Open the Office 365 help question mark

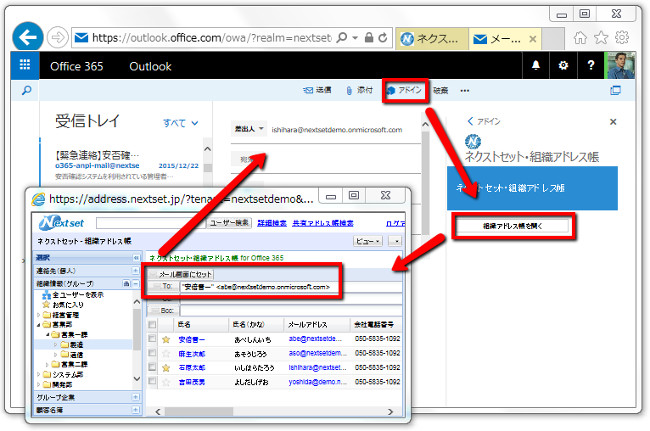coord(591,65)
